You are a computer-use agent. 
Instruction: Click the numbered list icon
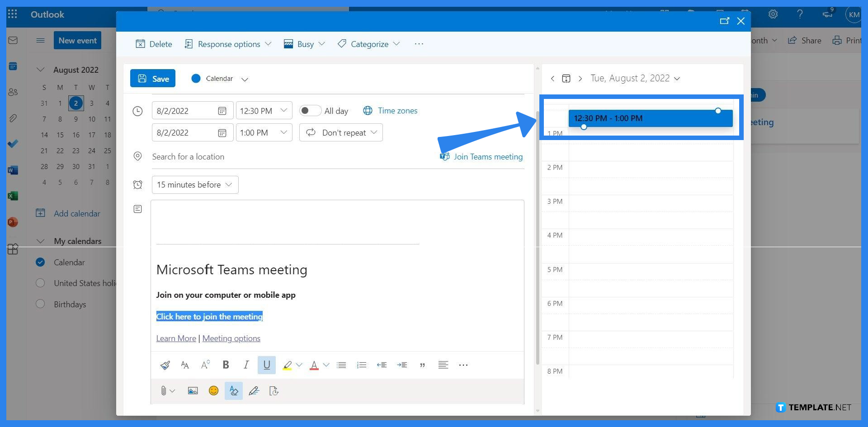(x=361, y=365)
